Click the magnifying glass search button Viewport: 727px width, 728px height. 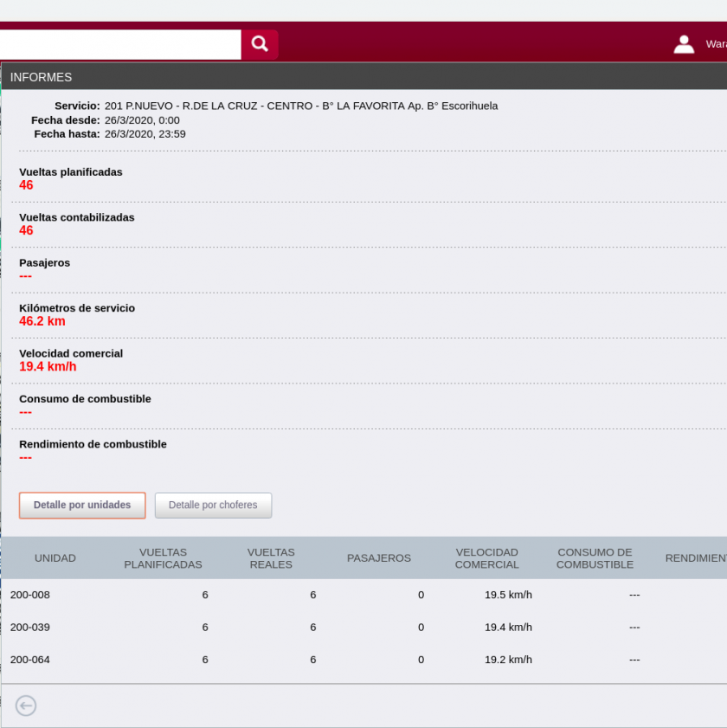pyautogui.click(x=259, y=44)
